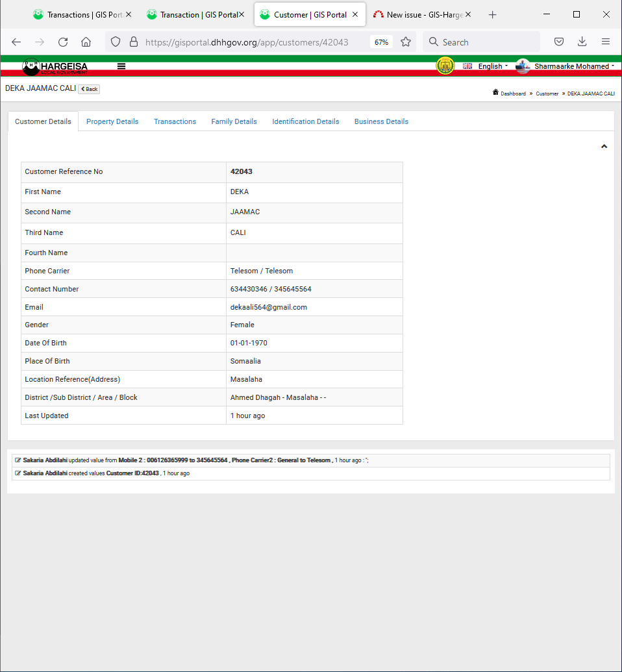Click the DEKA JAAMAC CALI breadcrumb item
Screen dimensions: 622x672
point(591,93)
